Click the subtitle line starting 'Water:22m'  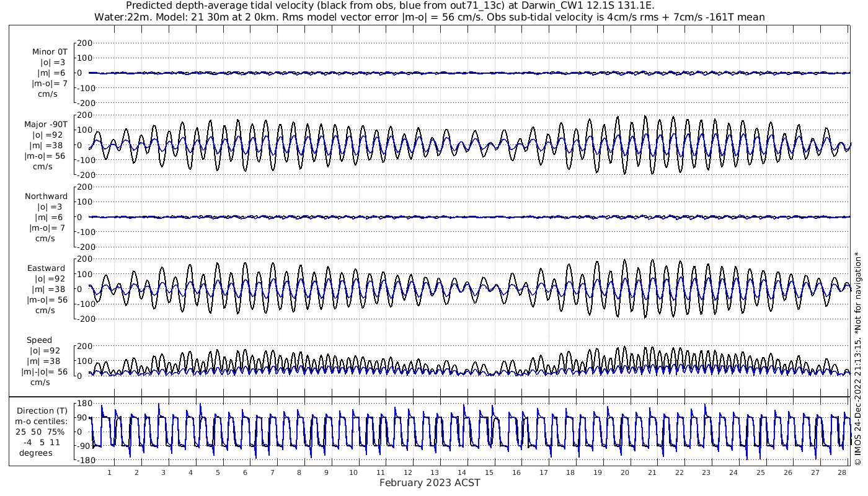429,17
